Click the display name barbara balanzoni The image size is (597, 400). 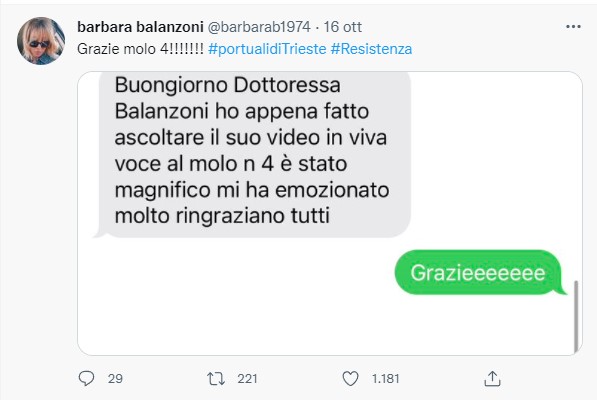pos(140,27)
